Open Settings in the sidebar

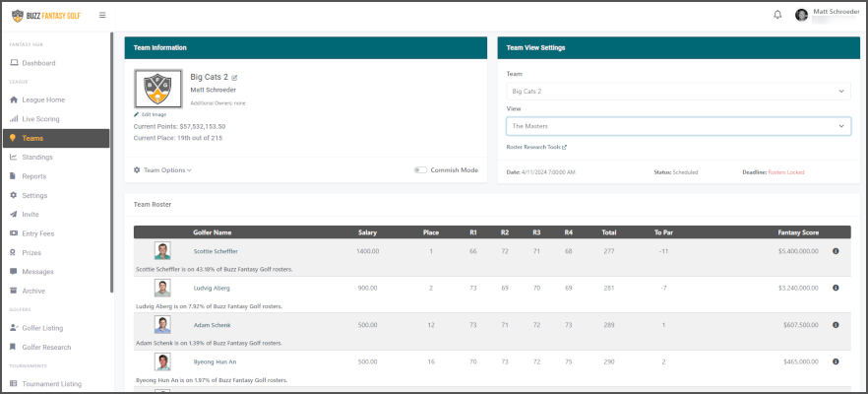pos(34,195)
